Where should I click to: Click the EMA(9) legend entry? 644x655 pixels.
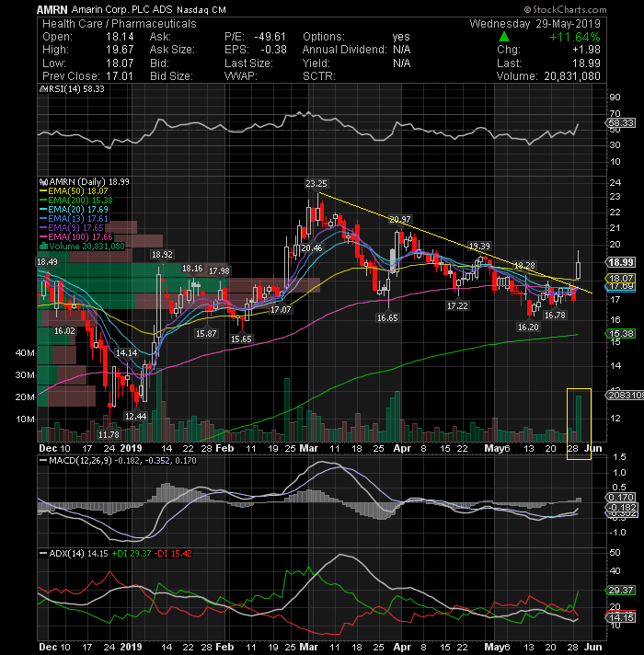[72, 227]
